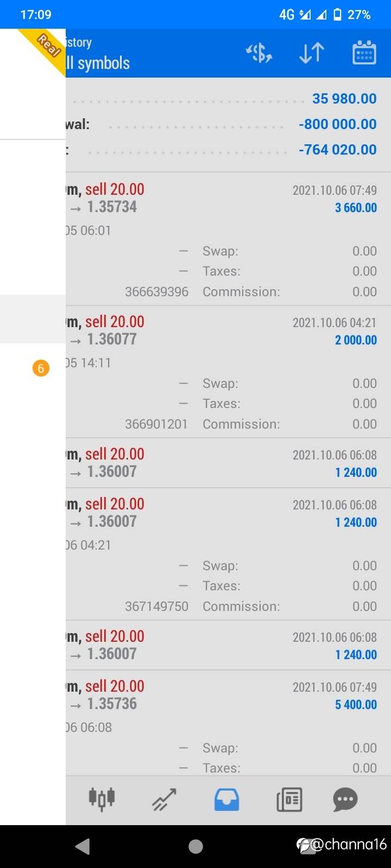Collapse the sell trade with 3 660.00 profit

coord(228,199)
